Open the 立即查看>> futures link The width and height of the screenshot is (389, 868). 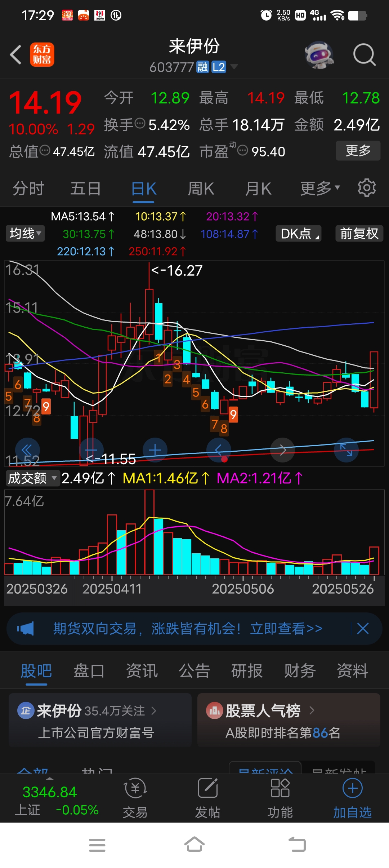click(x=286, y=628)
